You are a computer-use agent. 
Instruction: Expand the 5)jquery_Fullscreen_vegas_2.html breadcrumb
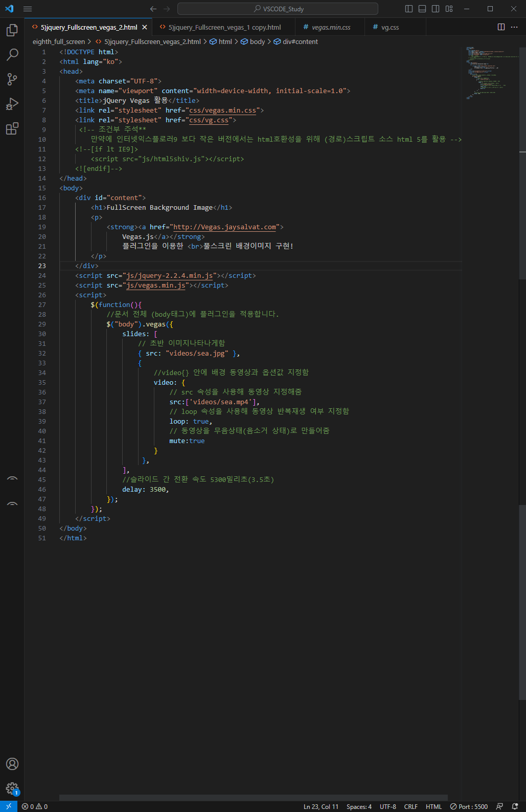[x=148, y=41]
